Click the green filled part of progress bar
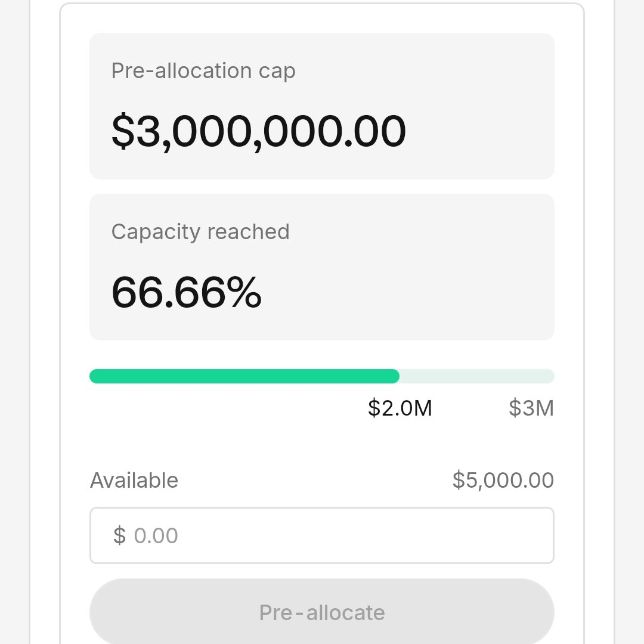This screenshot has width=644, height=644. (244, 376)
